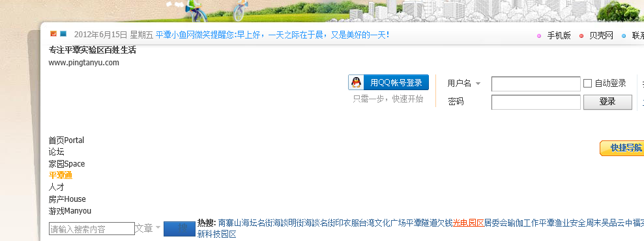Click the orange square icon before the date
Image resolution: width=644 pixels, height=241 pixels.
(53, 34)
